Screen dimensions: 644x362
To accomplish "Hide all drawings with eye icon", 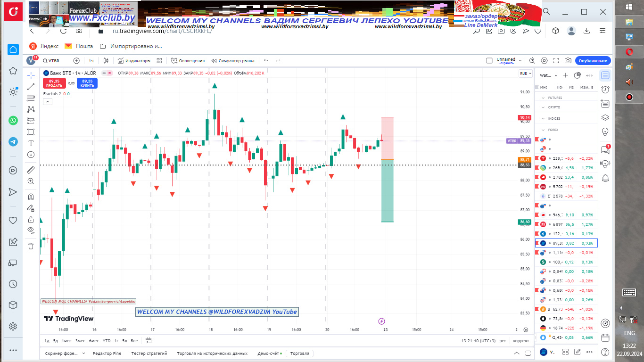I will (x=31, y=230).
